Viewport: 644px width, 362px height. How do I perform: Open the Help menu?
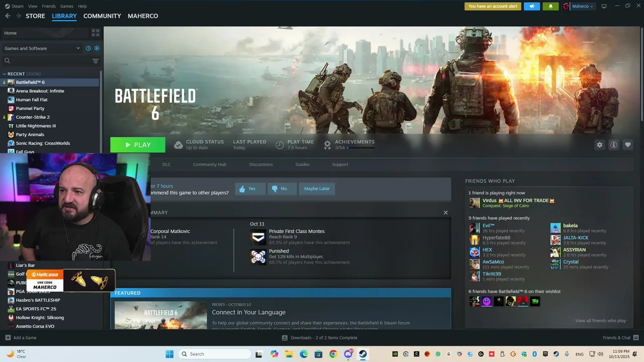point(82,6)
